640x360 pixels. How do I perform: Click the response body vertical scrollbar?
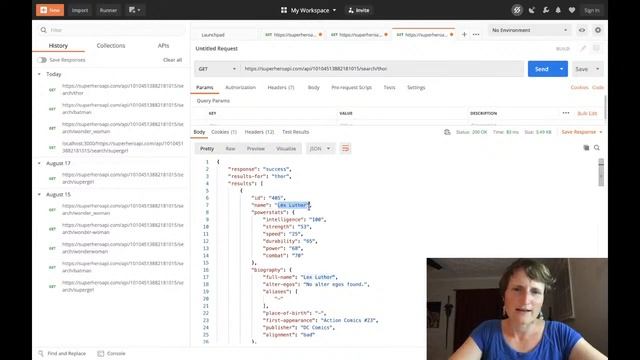[x=601, y=172]
